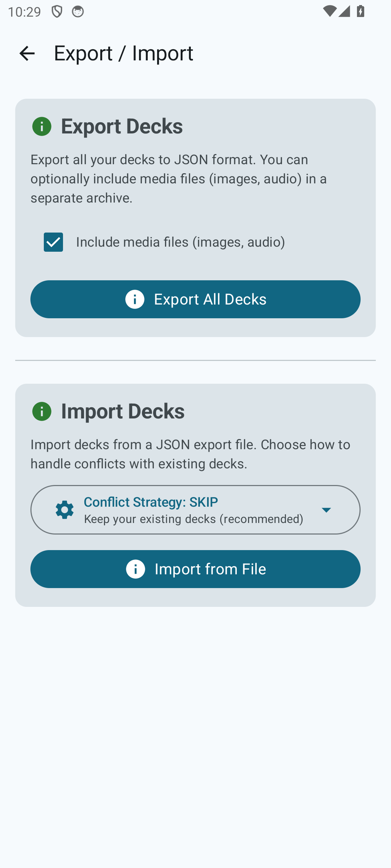
Task: Click the Export all your decks description
Action: [x=179, y=179]
